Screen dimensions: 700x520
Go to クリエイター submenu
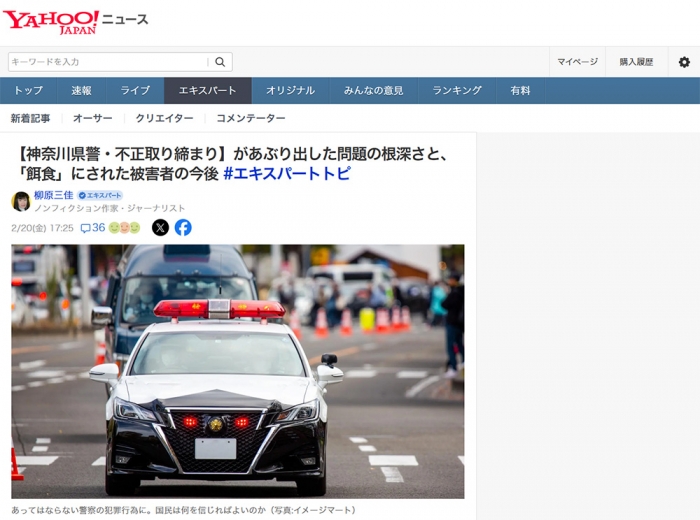164,118
